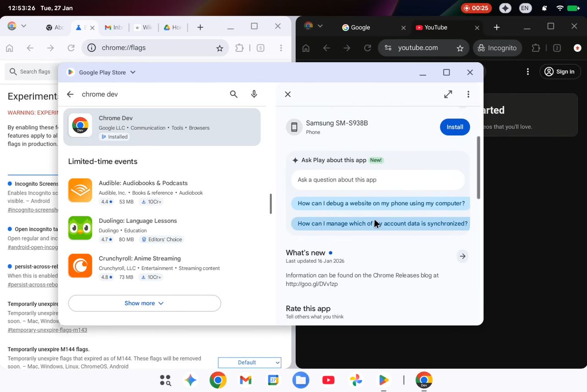Open Google Play from the taskbar
The width and height of the screenshot is (587, 392).
[x=383, y=380]
